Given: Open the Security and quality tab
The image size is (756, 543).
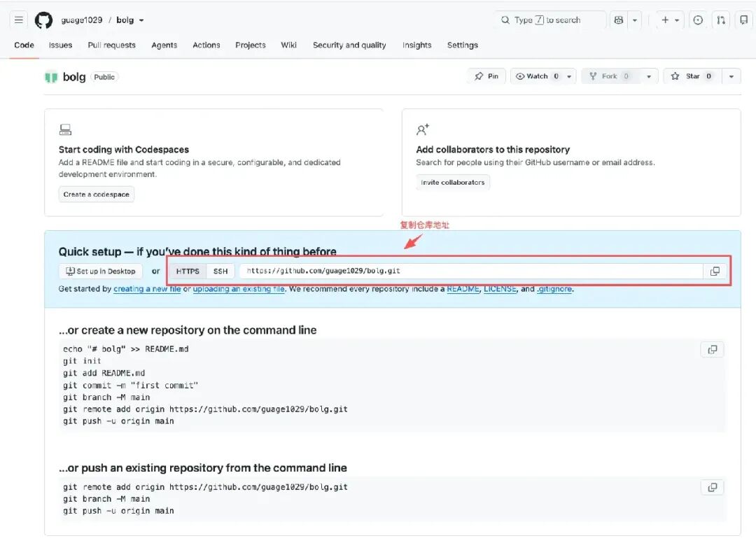Looking at the screenshot, I should [x=349, y=45].
